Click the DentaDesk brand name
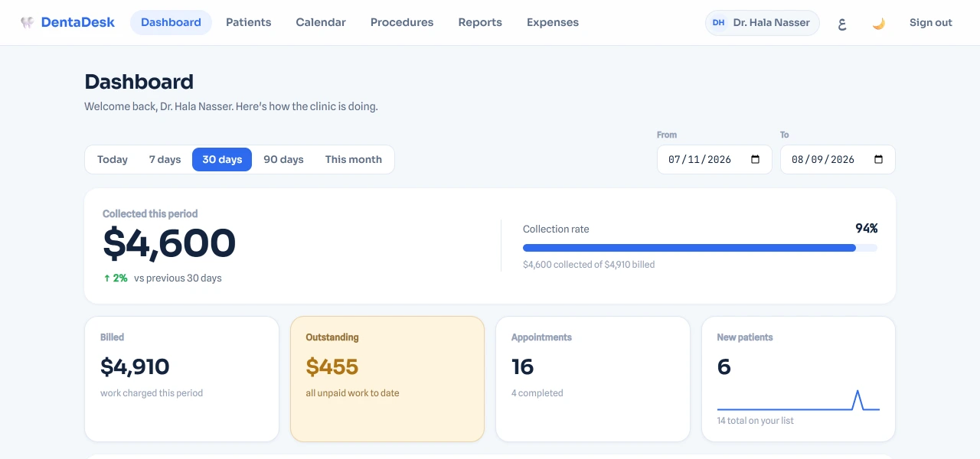 78,22
